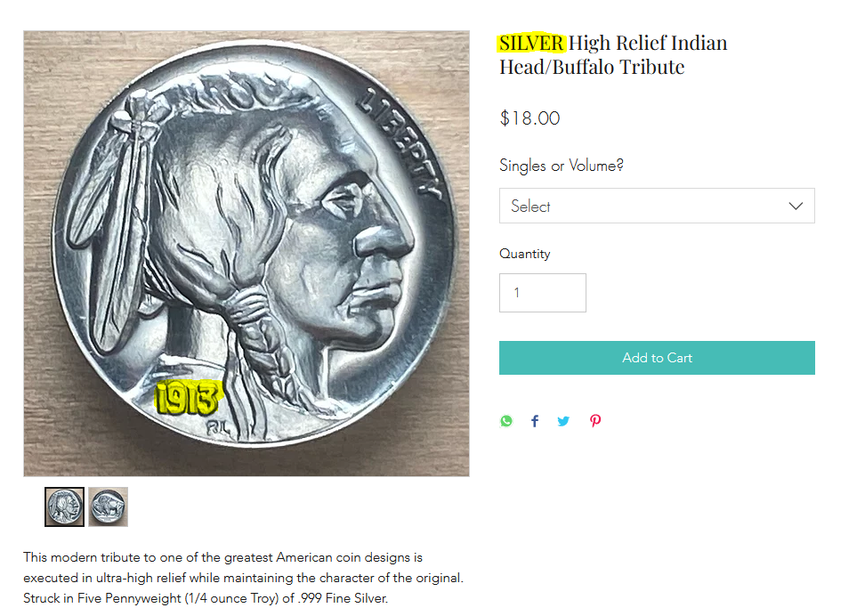Image resolution: width=865 pixels, height=616 pixels.
Task: Click the chevron arrow in Select box
Action: click(x=796, y=206)
